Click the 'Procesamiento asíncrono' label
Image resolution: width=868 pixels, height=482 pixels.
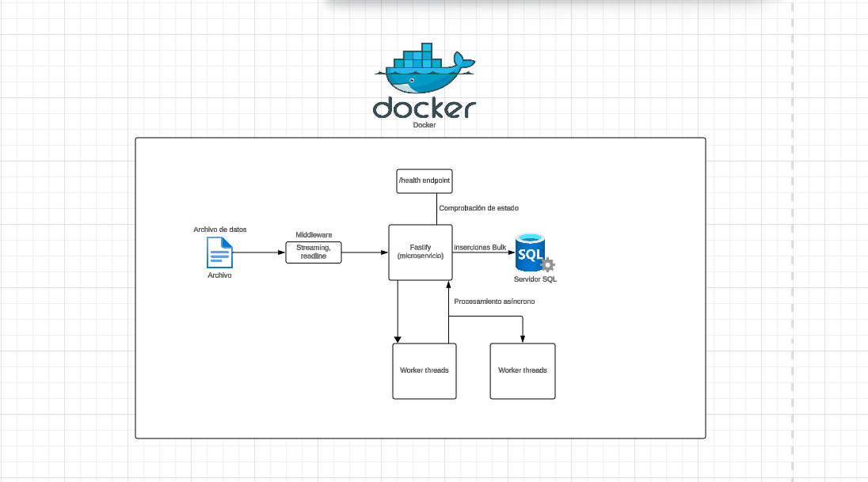tap(494, 302)
